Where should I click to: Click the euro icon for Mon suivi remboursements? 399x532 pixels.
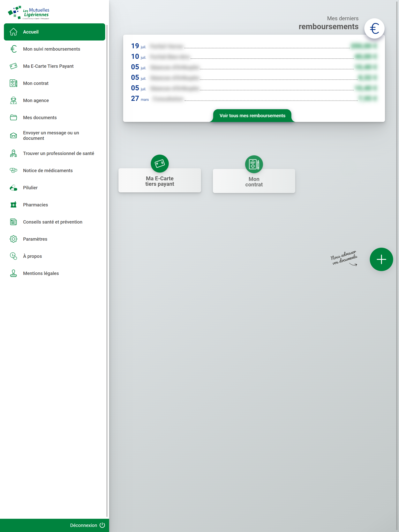13,49
